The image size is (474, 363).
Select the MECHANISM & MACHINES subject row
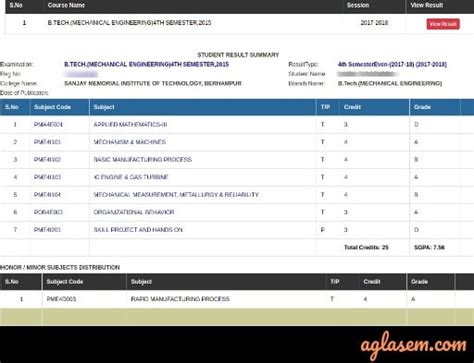[x=237, y=142]
